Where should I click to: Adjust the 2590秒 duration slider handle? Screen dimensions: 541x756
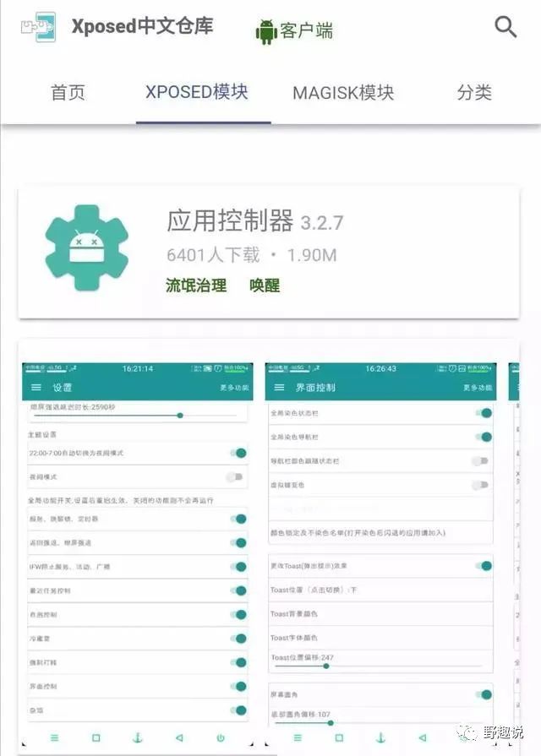point(180,415)
